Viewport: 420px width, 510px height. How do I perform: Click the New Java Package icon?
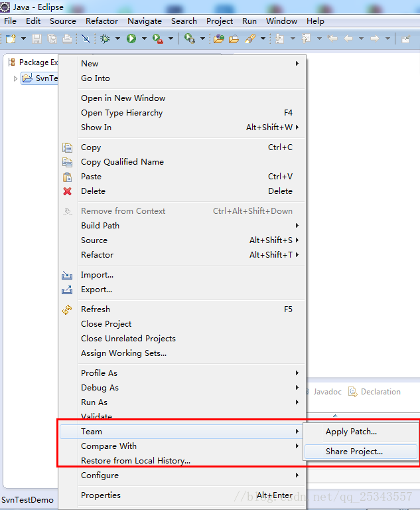point(219,39)
